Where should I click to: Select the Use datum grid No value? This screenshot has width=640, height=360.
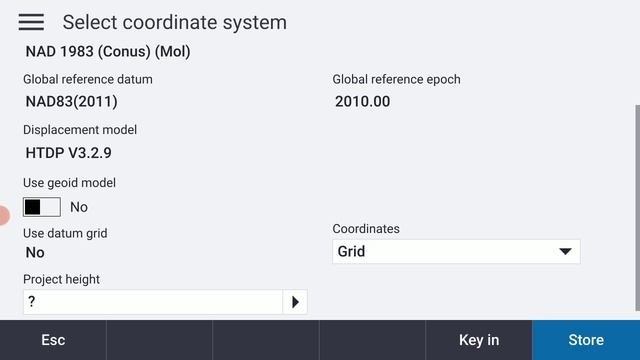(35, 253)
